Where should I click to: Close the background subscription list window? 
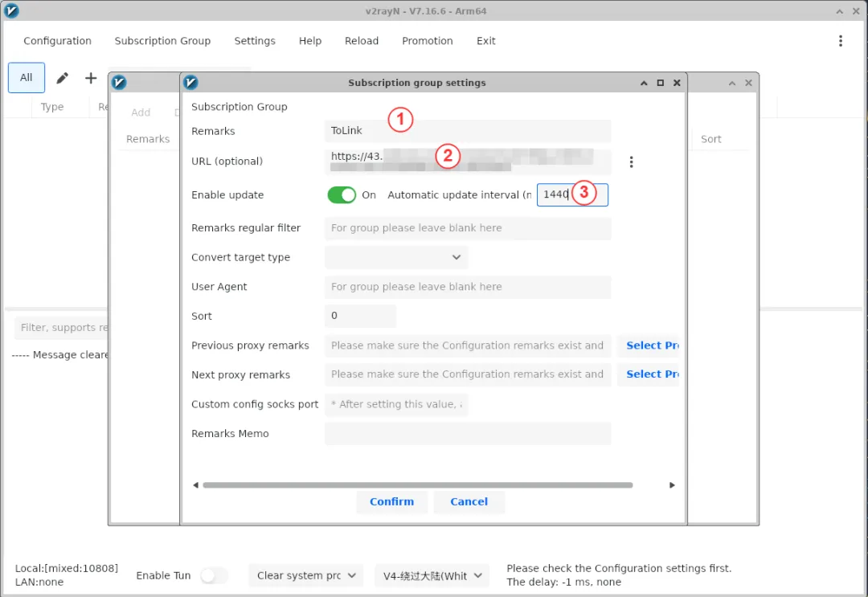tap(748, 83)
